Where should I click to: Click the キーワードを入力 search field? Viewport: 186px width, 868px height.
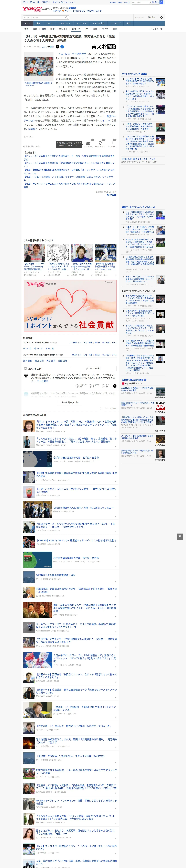[44, 17]
